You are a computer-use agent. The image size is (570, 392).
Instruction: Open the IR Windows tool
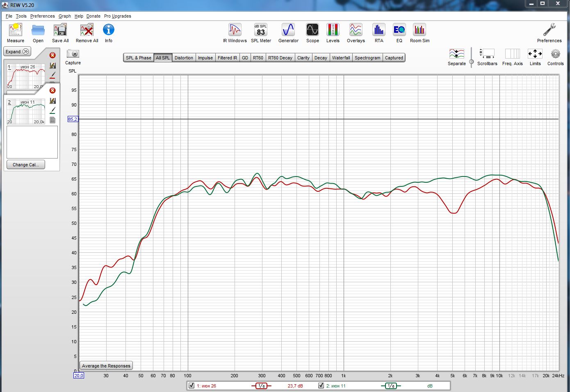point(235,30)
